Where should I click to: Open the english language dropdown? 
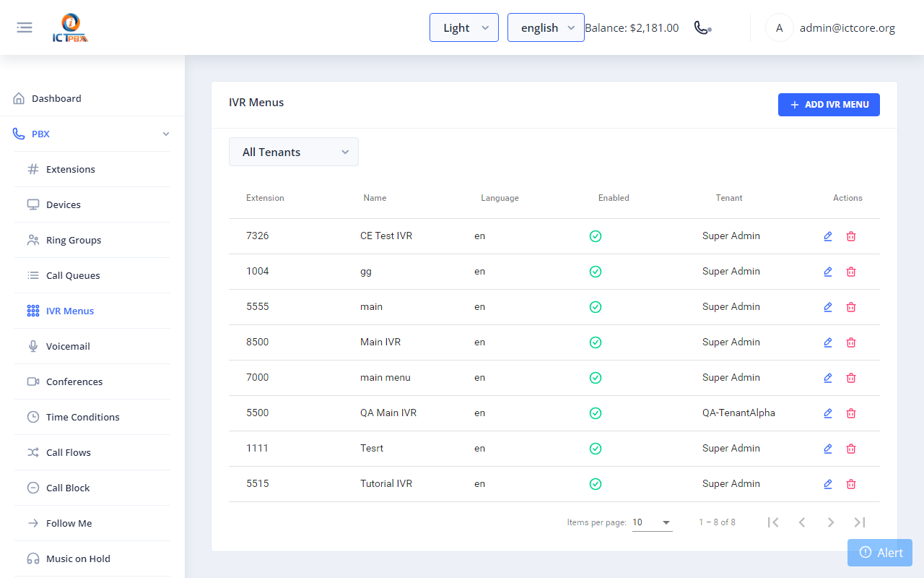(x=546, y=27)
